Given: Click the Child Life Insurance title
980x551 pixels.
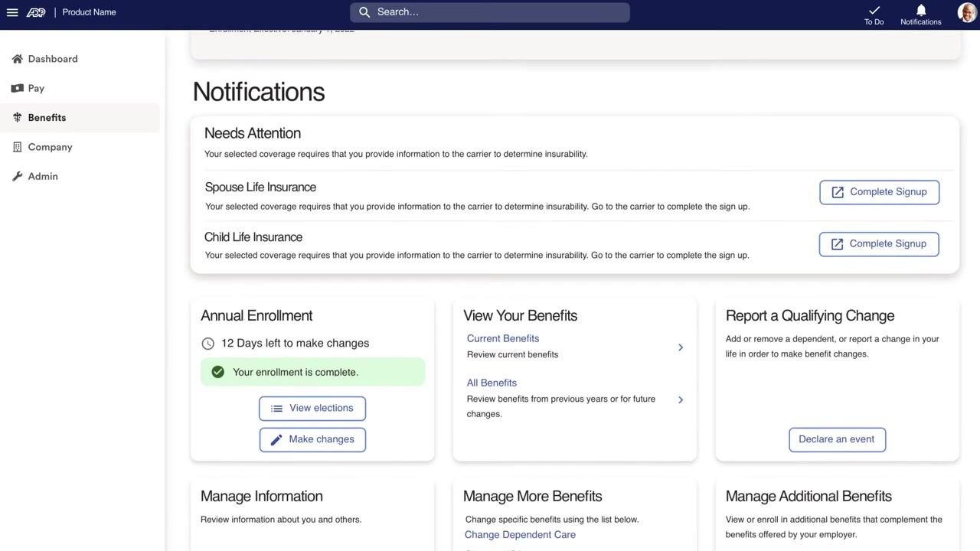Looking at the screenshot, I should [x=253, y=237].
